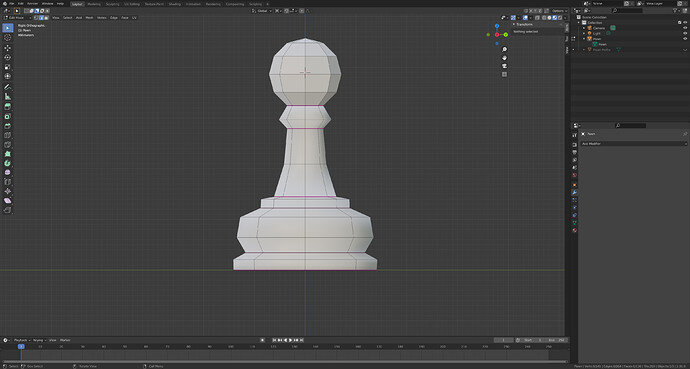
Task: Activate the Shrink/Fatten tool
Action: (x=7, y=191)
